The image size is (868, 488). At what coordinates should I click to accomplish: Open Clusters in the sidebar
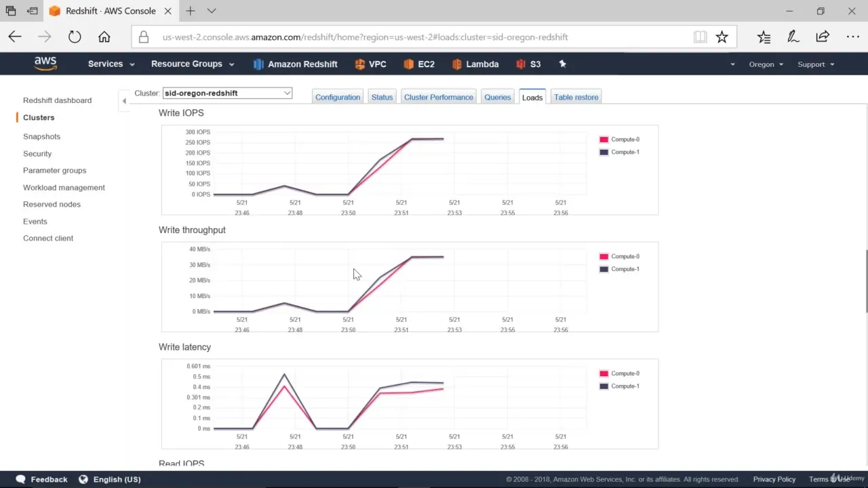pos(39,117)
